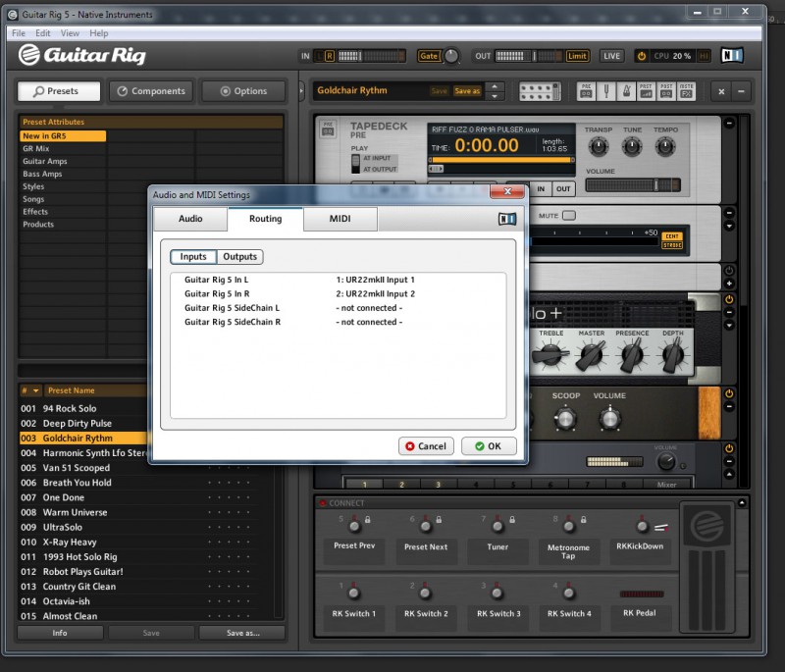Adjust the Gate threshold knob

[451, 56]
